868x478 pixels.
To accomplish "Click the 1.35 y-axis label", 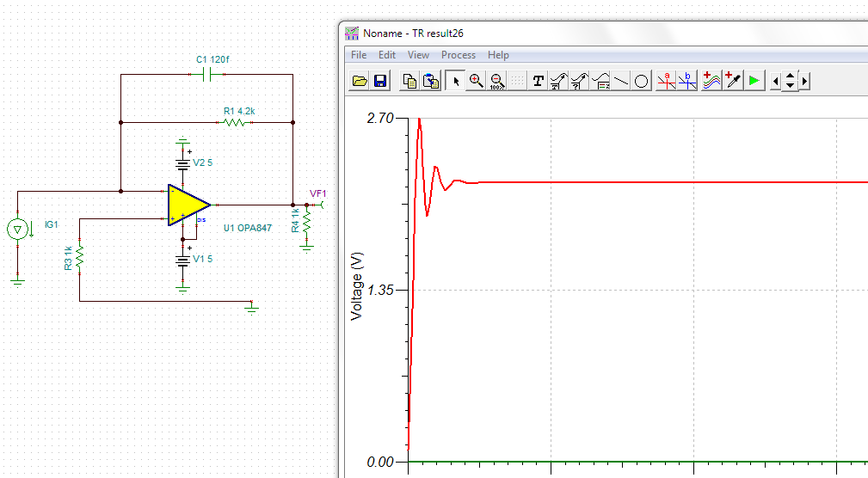I will click(x=379, y=290).
